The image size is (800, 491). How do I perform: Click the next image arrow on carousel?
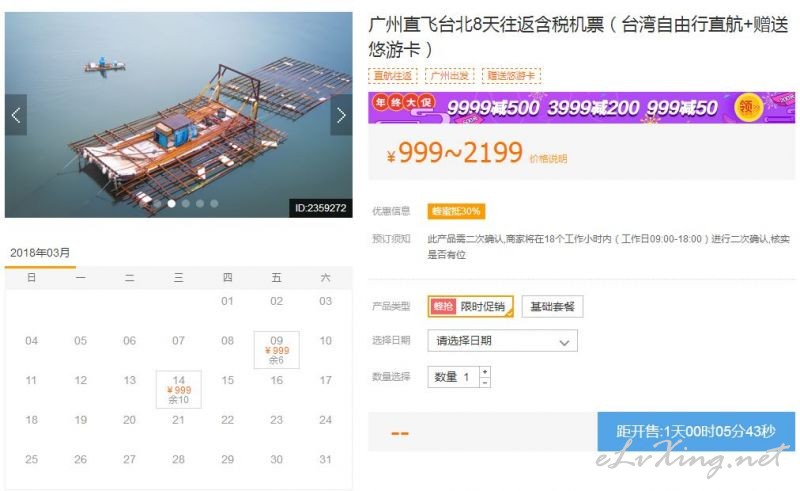tap(341, 115)
